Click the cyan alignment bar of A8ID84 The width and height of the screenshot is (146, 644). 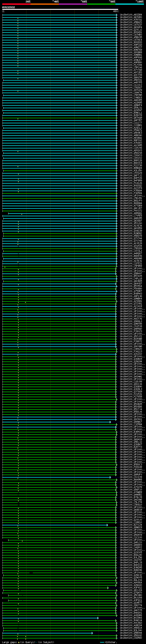click(x=60, y=15)
